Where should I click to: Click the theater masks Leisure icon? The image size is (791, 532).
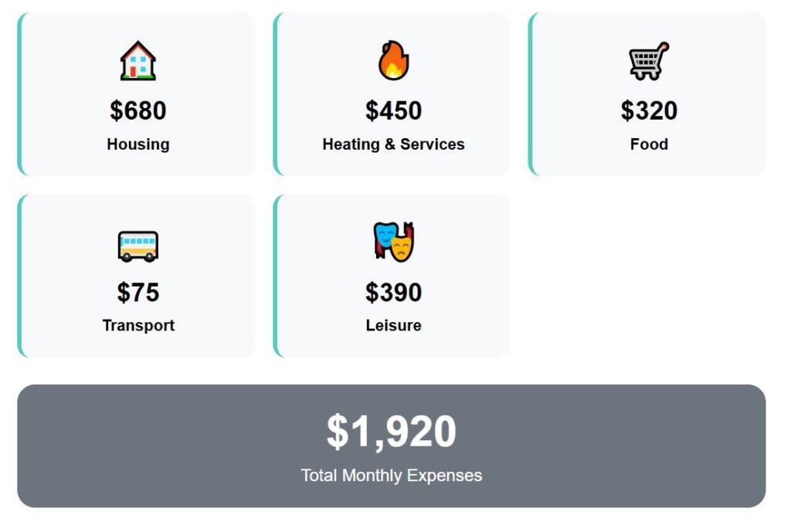click(x=393, y=242)
